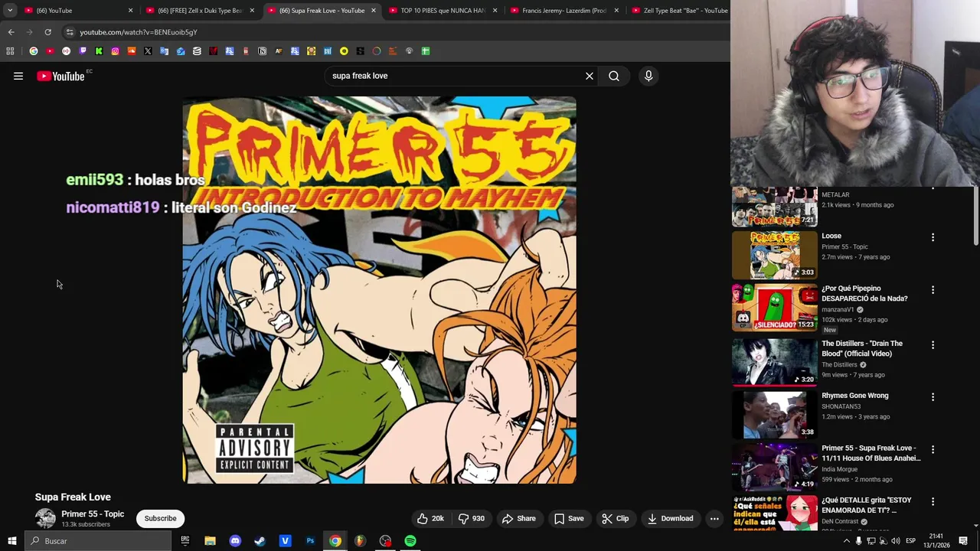980x551 pixels.
Task: Click the sidebar recommendations scrollbar
Action: coord(975,218)
